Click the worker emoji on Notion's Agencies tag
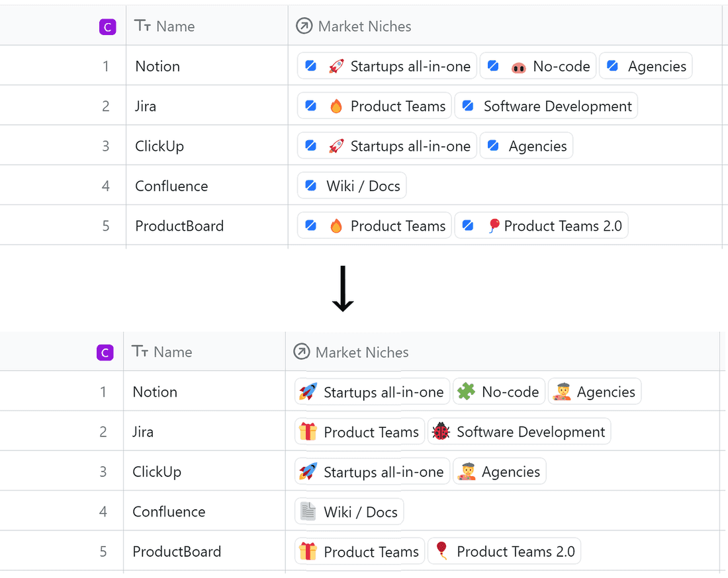This screenshot has width=728, height=578. point(562,392)
